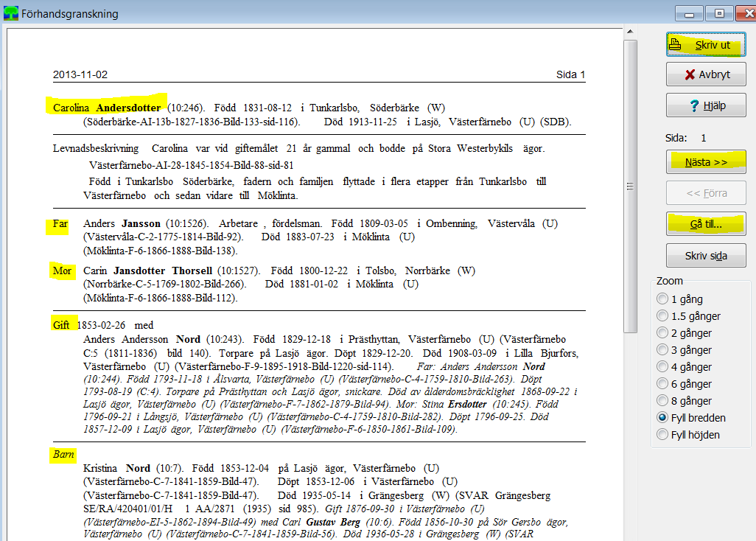Click the source (Möklinta-F-6-1866-1888-Bild-112)

161,298
